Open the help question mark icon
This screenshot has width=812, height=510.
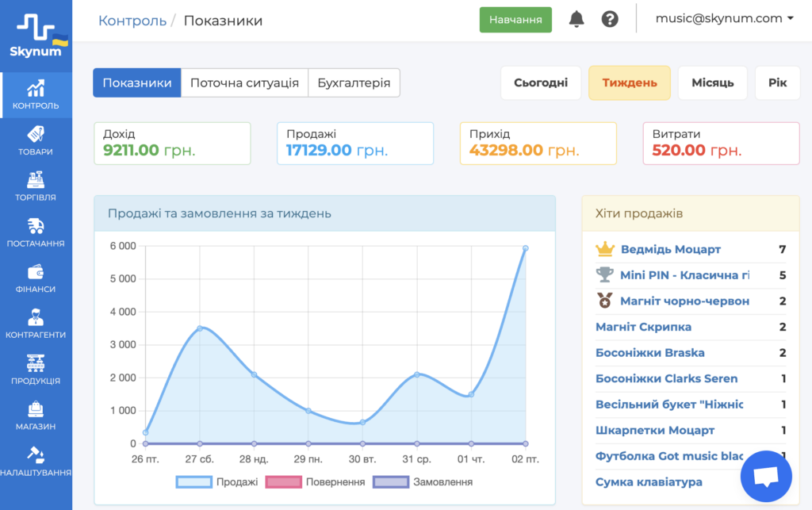click(610, 19)
